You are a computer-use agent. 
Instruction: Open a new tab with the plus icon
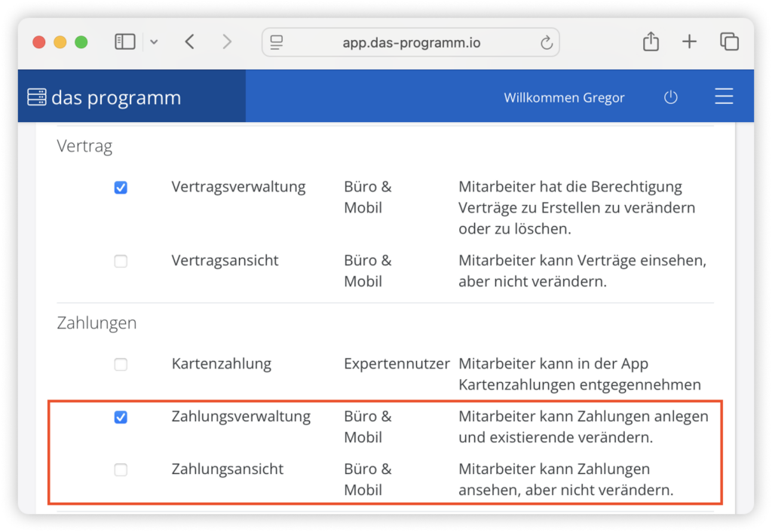pos(689,41)
